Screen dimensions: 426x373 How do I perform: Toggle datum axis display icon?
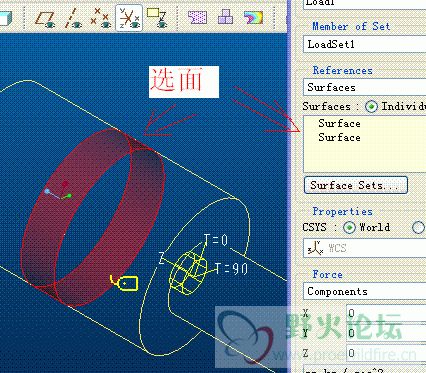coord(73,18)
